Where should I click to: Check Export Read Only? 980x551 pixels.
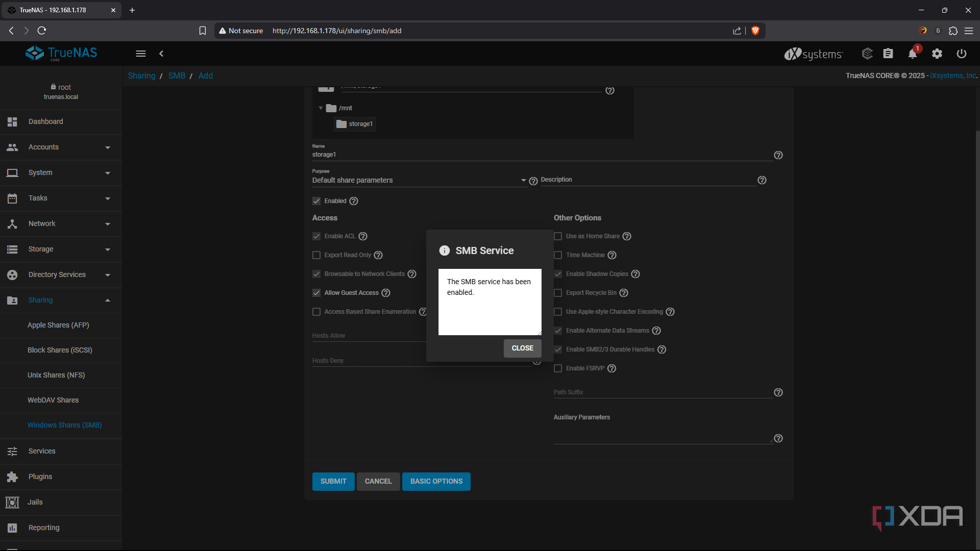(316, 255)
